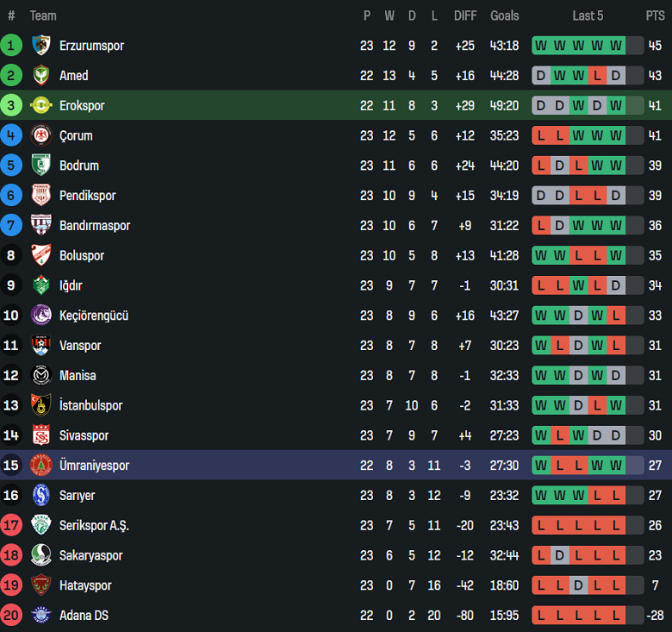672x632 pixels.
Task: Click the Goals column header
Action: click(x=505, y=16)
